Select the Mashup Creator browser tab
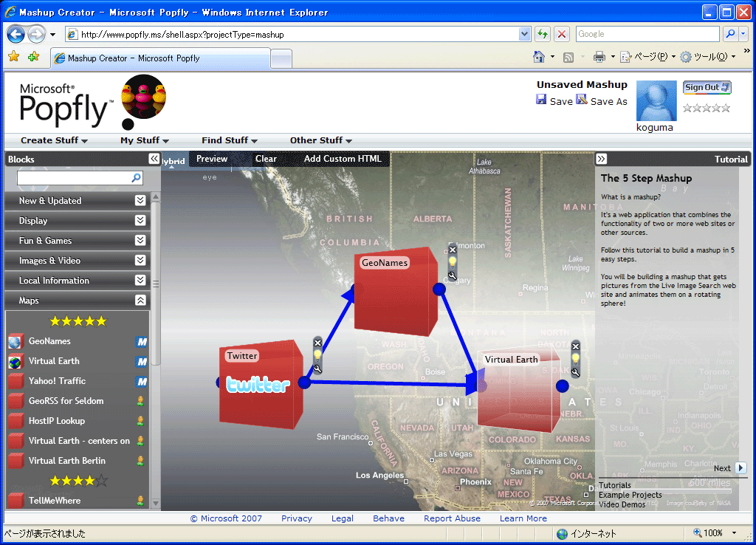The image size is (756, 545). click(x=160, y=58)
